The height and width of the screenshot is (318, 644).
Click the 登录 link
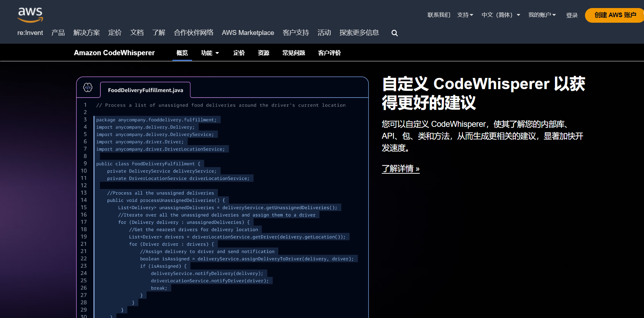coord(572,15)
